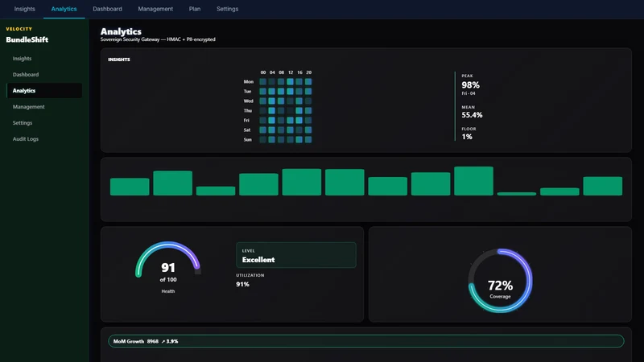Viewport: 644px width, 362px height.
Task: Click the 98% peak value
Action: pos(470,85)
